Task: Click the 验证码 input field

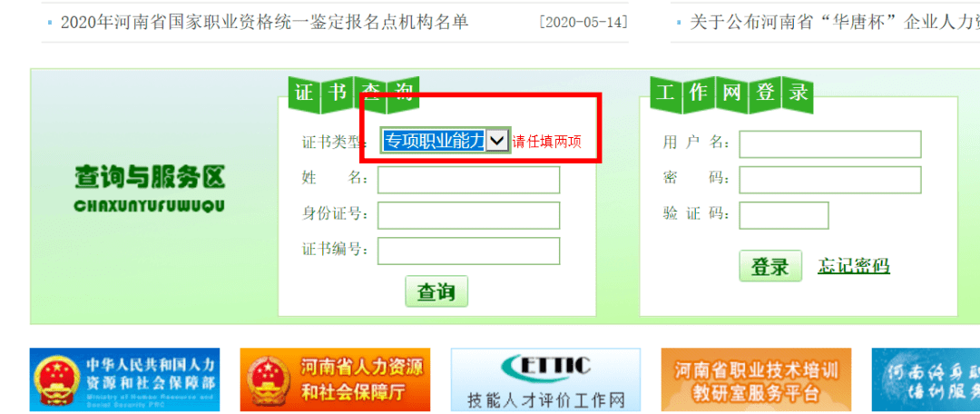Action: click(784, 215)
